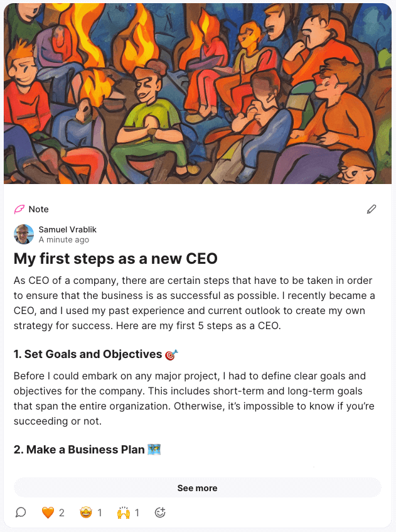
Task: Open comments with the speech bubble icon
Action: (x=21, y=513)
